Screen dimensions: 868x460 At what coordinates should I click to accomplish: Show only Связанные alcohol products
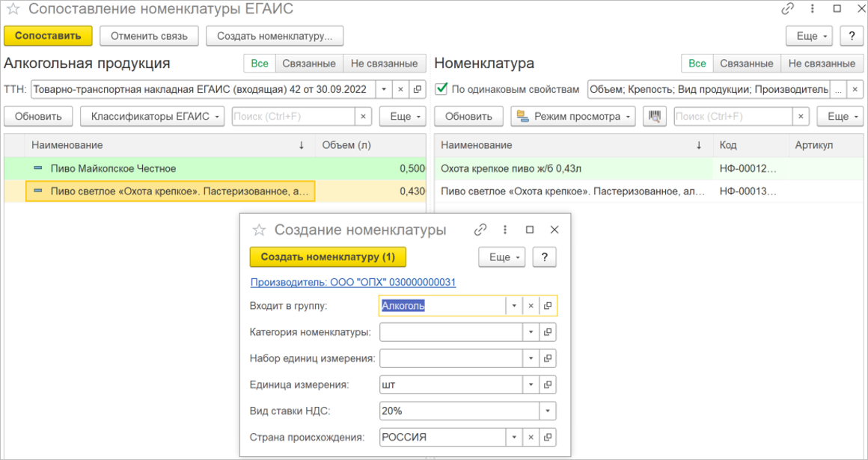tap(310, 64)
